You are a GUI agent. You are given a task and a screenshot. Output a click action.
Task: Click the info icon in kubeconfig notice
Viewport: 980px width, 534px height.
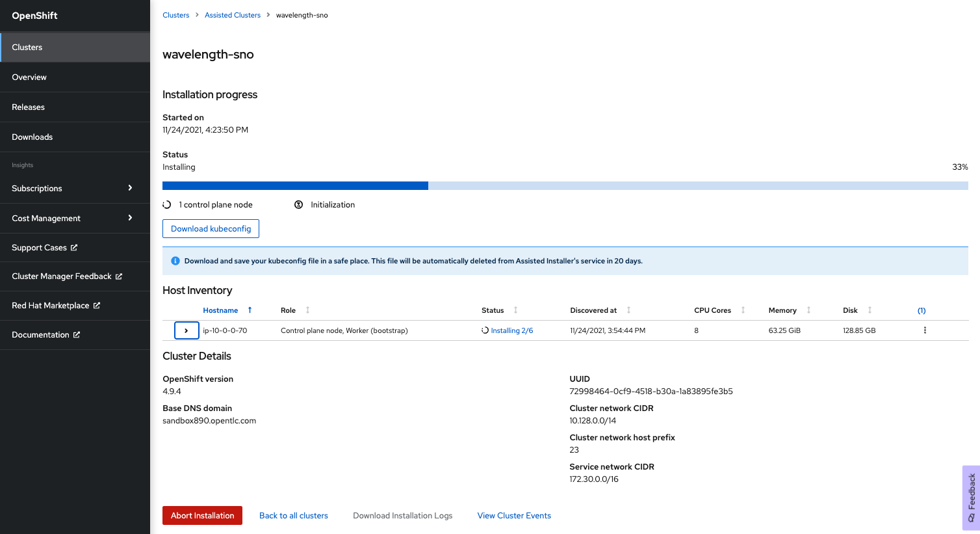(x=175, y=261)
